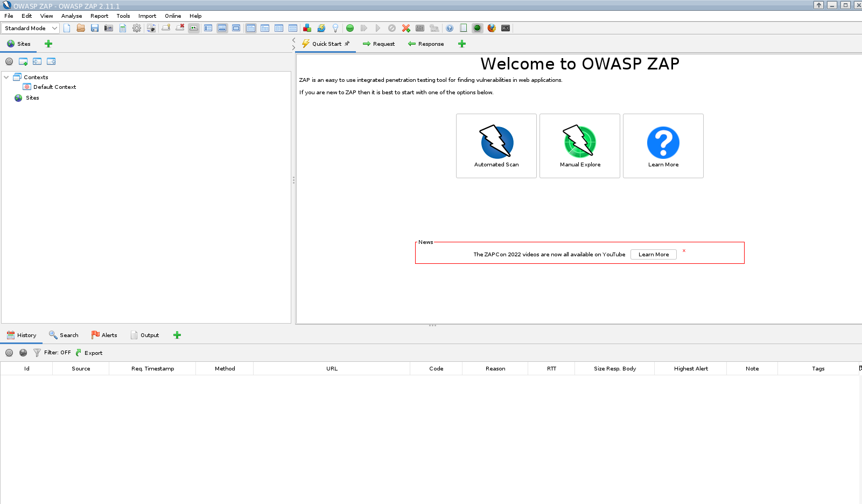This screenshot has height=504, width=862.
Task: Open Session Properties document icon
Action: tap(123, 28)
